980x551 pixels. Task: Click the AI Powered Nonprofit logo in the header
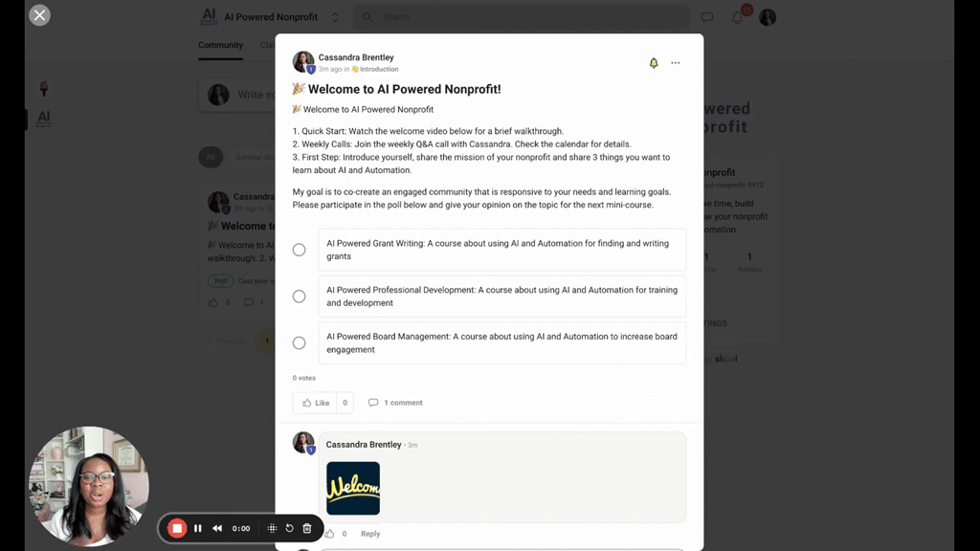[x=209, y=17]
